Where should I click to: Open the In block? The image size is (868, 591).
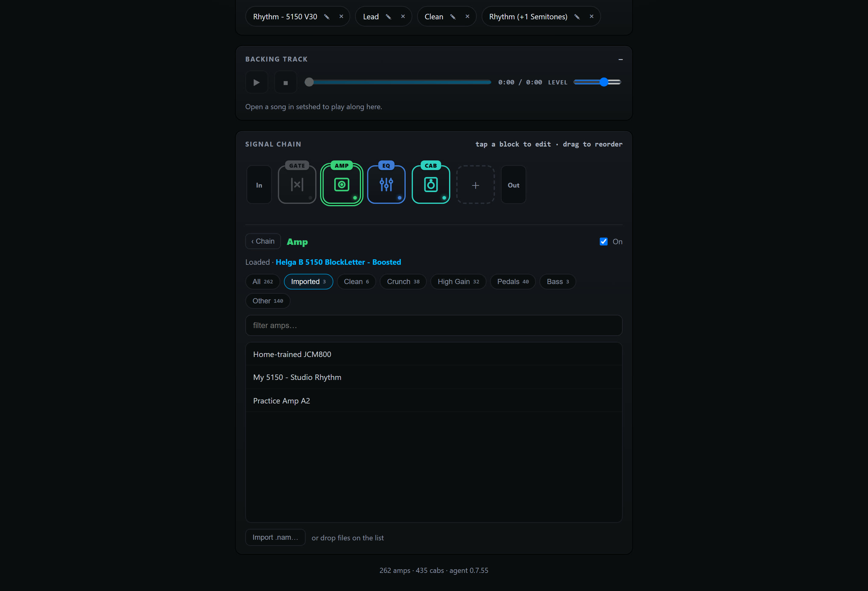click(259, 185)
